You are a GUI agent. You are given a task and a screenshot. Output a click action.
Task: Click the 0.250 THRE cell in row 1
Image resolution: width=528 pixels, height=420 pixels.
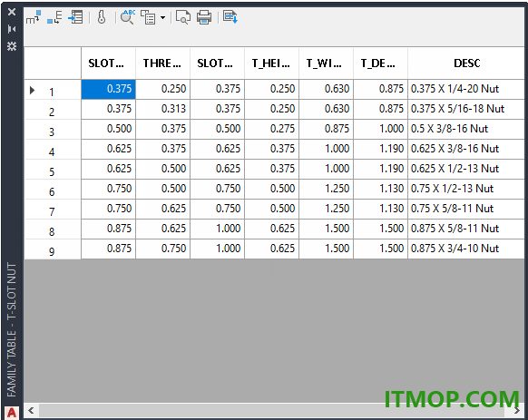tap(163, 89)
